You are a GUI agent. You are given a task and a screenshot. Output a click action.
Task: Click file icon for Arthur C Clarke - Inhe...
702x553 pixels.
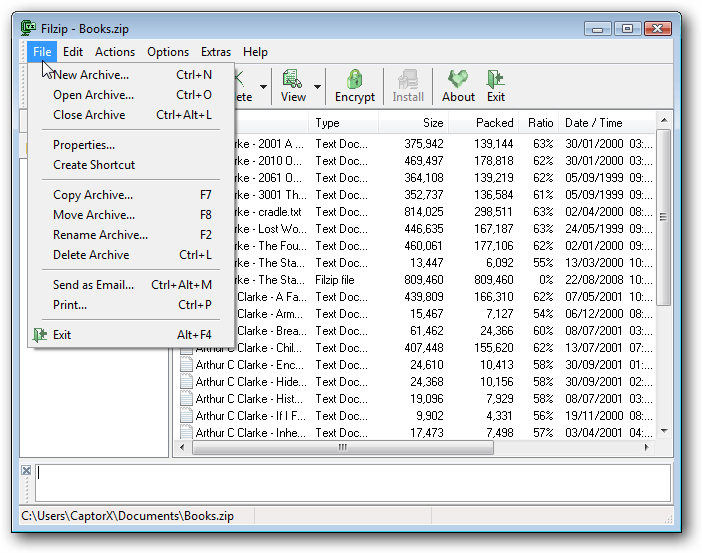coord(186,432)
